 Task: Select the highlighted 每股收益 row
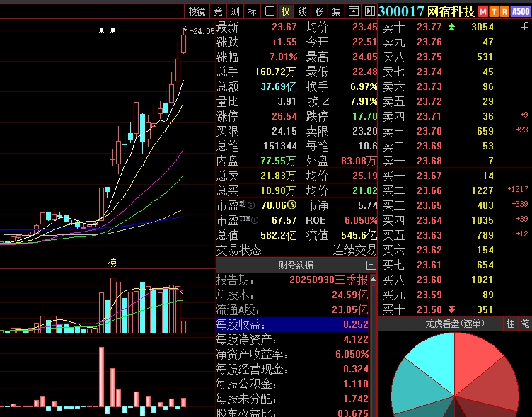(292, 325)
